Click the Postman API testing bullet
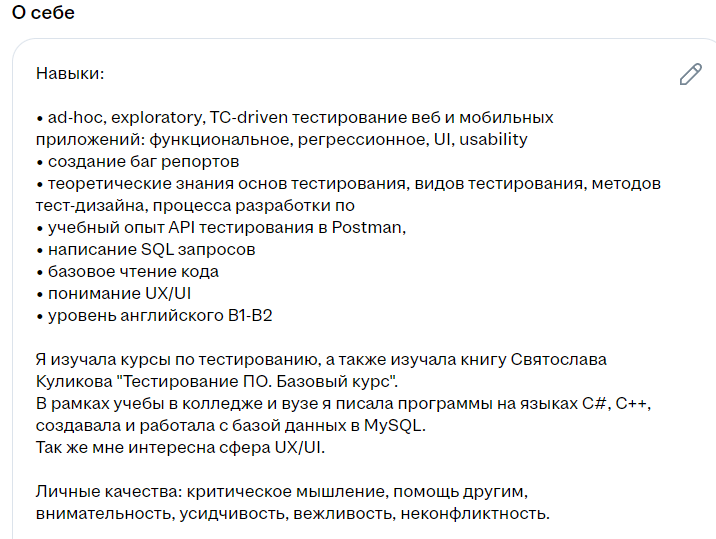716x539 pixels. click(x=221, y=227)
